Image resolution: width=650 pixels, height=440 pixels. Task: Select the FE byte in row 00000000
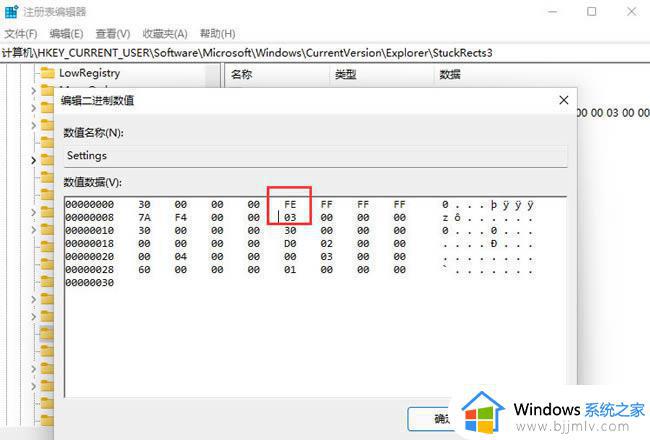pos(290,204)
